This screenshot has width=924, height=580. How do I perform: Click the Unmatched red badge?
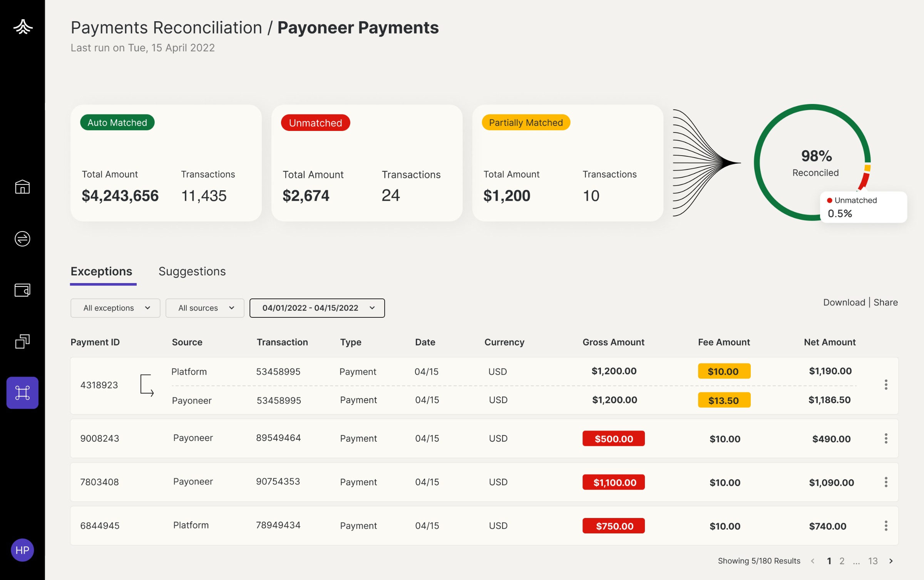(x=316, y=123)
